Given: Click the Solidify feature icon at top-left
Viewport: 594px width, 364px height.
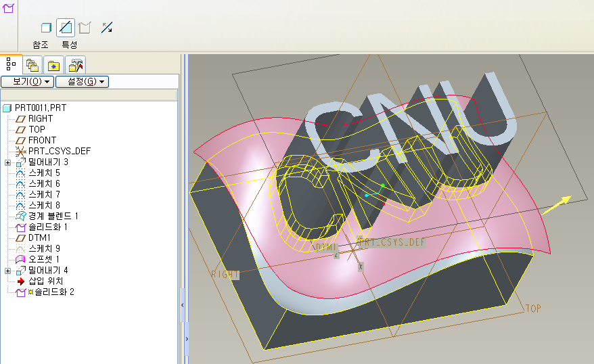Looking at the screenshot, I should click(9, 8).
